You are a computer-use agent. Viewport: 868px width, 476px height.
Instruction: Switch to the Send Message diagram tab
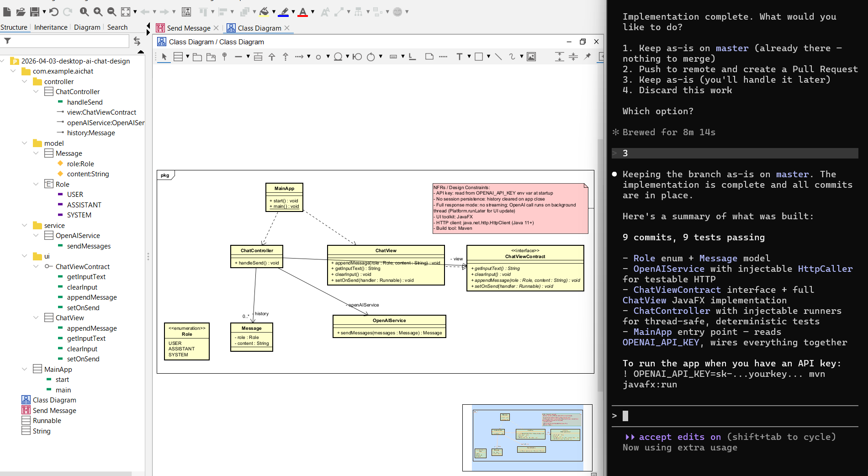(187, 28)
